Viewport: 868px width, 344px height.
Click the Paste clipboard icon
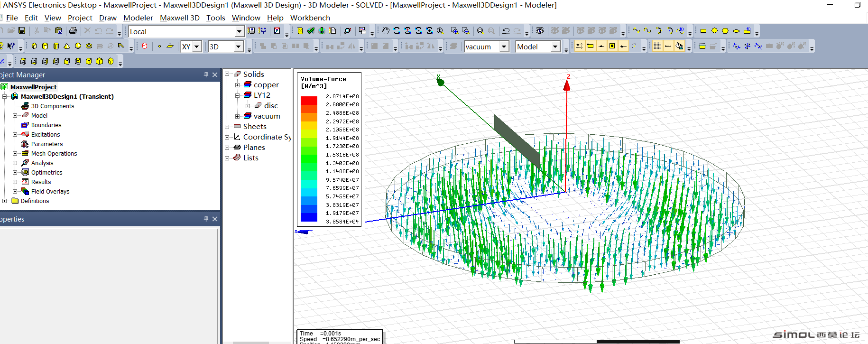58,30
